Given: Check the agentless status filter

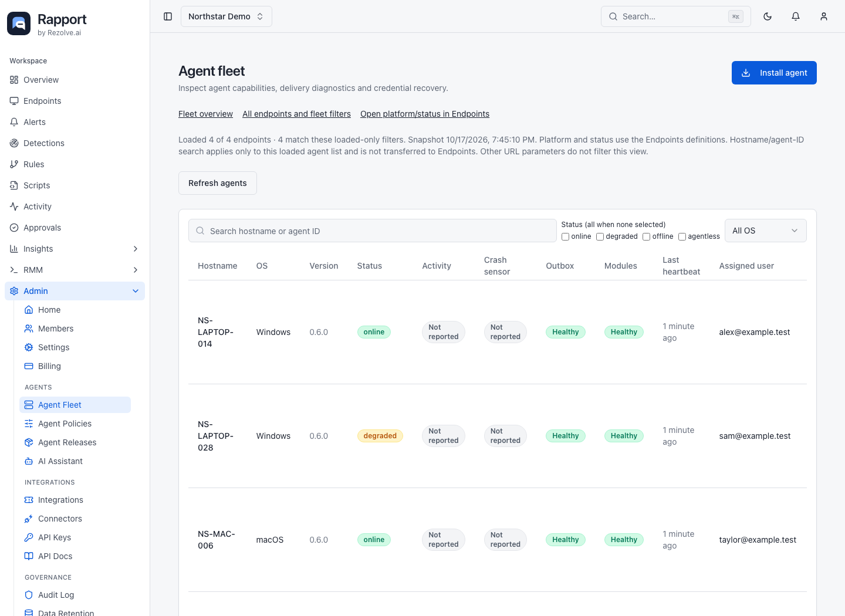Looking at the screenshot, I should click(682, 236).
